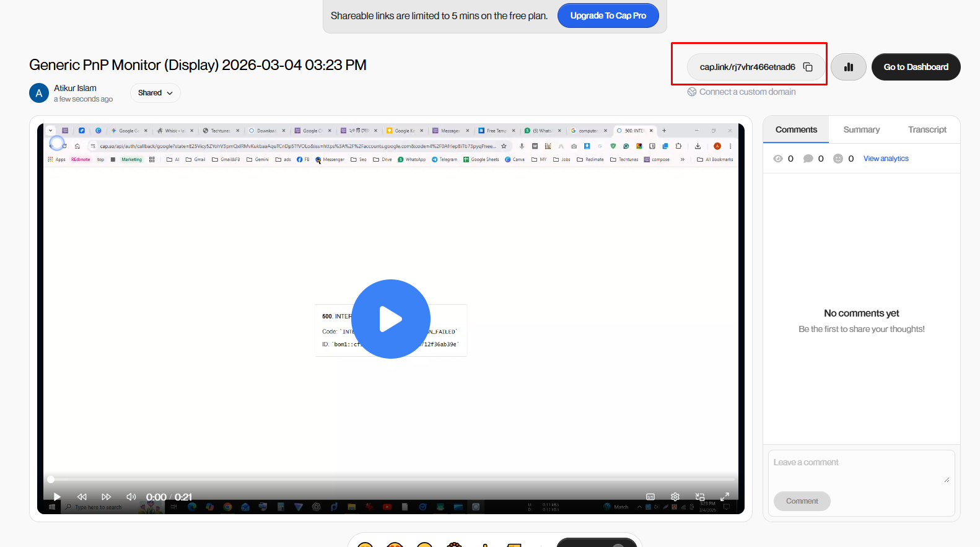980x547 pixels.
Task: Enable picture-in-picture mode
Action: (700, 497)
